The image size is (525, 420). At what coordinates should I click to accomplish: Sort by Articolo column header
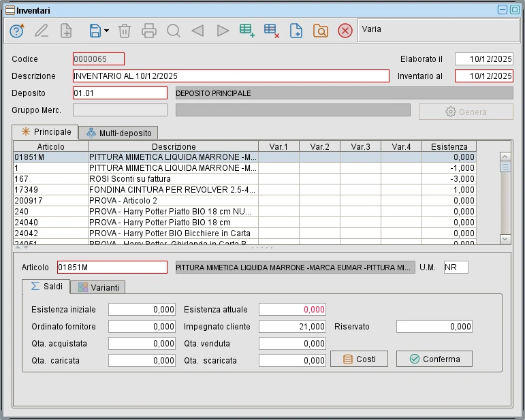pyautogui.click(x=51, y=146)
